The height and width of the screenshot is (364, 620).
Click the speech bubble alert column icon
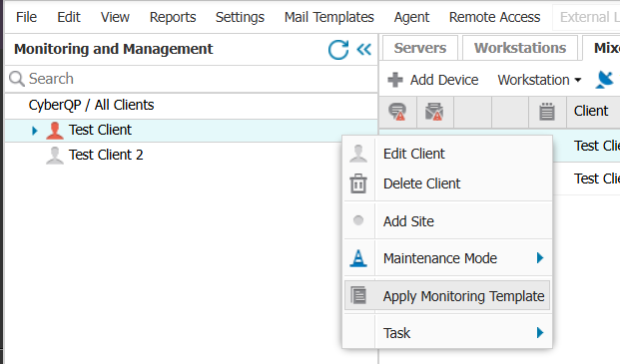397,112
